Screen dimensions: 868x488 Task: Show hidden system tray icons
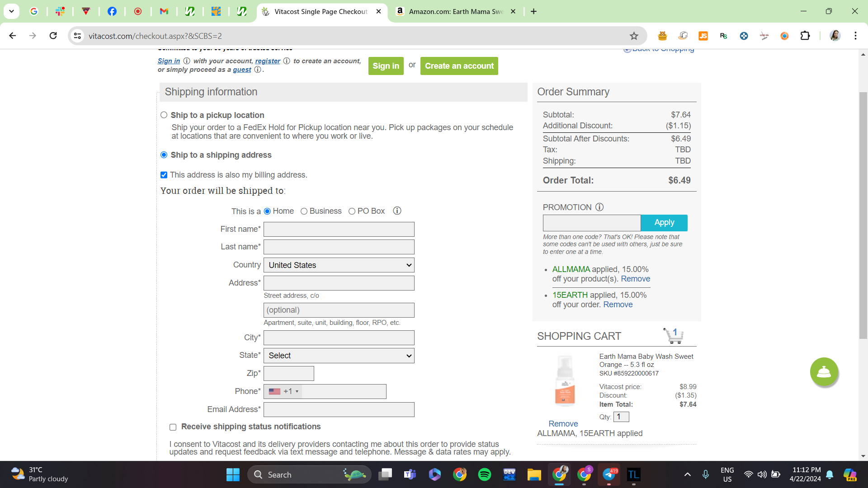point(688,475)
